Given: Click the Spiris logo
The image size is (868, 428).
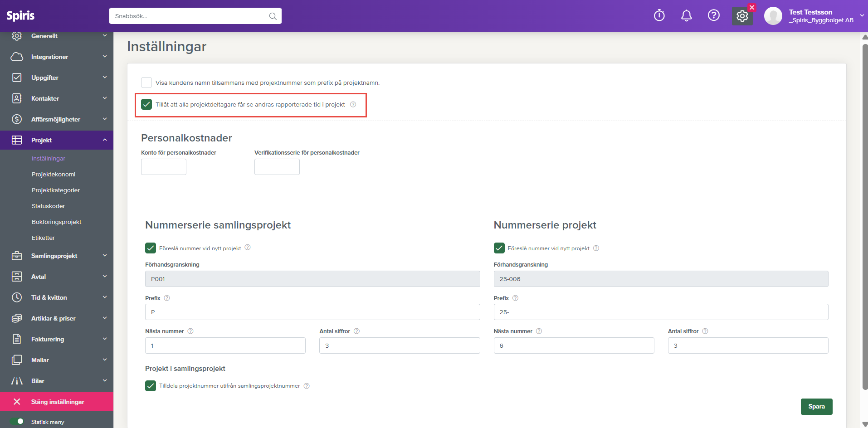Looking at the screenshot, I should pos(20,16).
